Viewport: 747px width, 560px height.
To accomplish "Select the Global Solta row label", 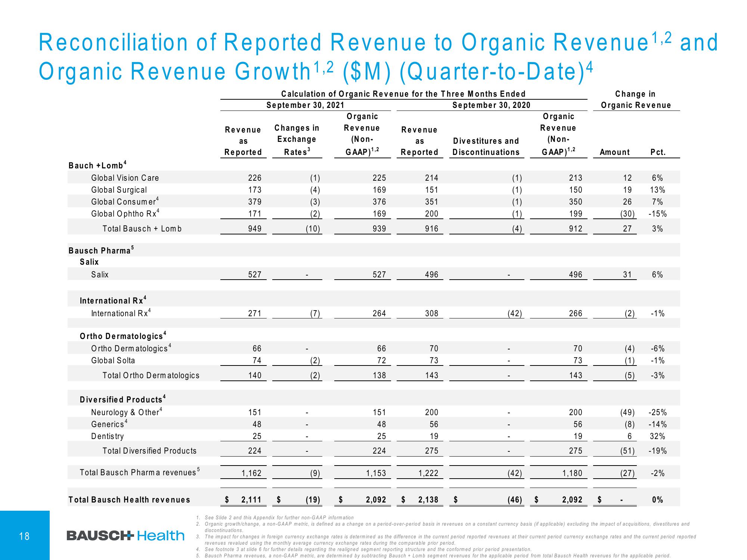I will (113, 361).
